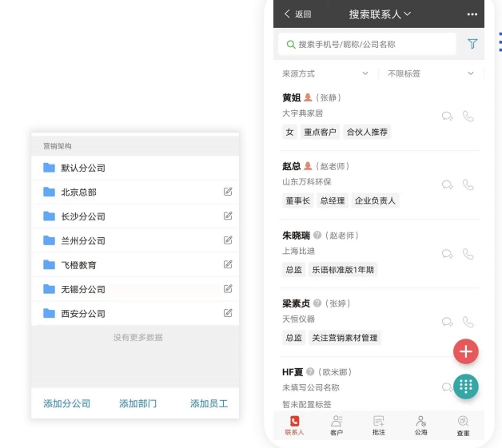Viewport: 502px width, 448px height.
Task: Click the message icon for 赵总
Action: point(448,184)
